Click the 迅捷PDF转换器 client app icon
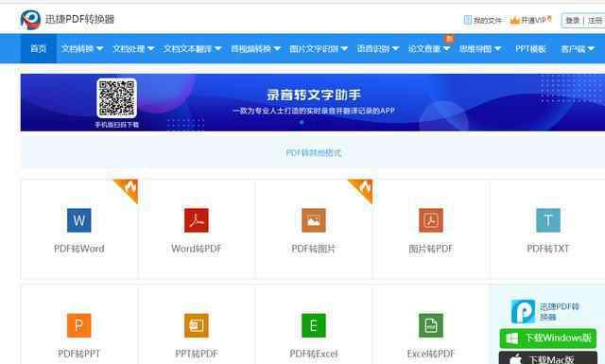 point(523,311)
